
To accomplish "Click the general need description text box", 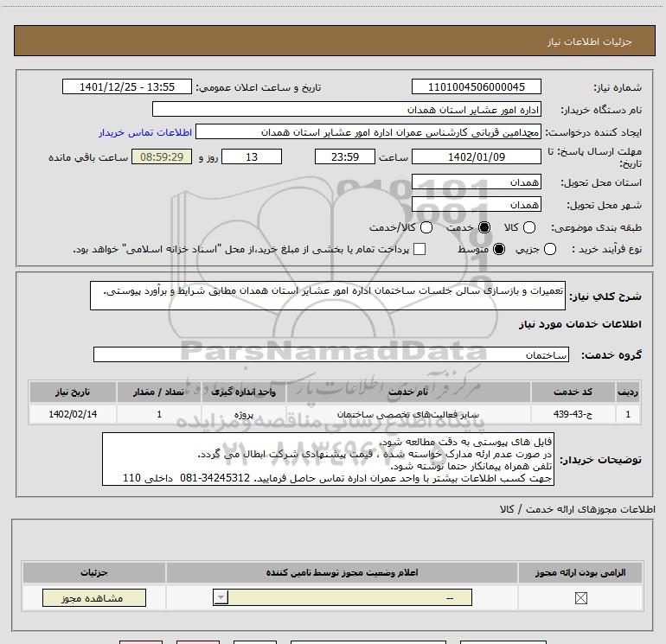I will (x=328, y=296).
